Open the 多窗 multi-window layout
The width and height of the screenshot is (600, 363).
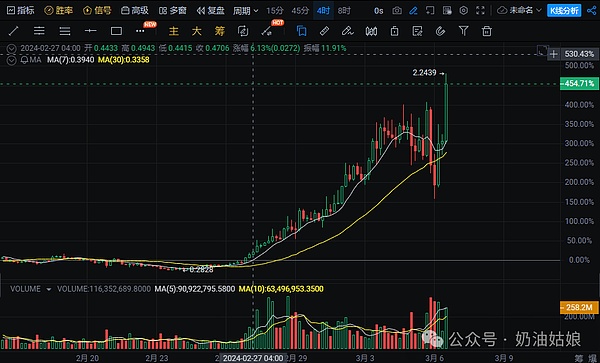(173, 10)
